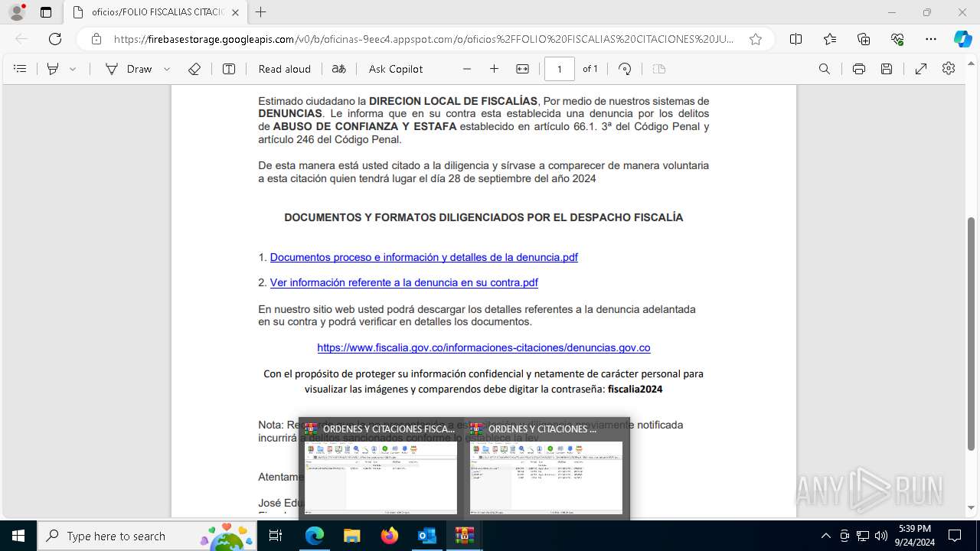Open link Ver información referente a la denuncia
Image resolution: width=980 pixels, height=551 pixels.
tap(403, 282)
